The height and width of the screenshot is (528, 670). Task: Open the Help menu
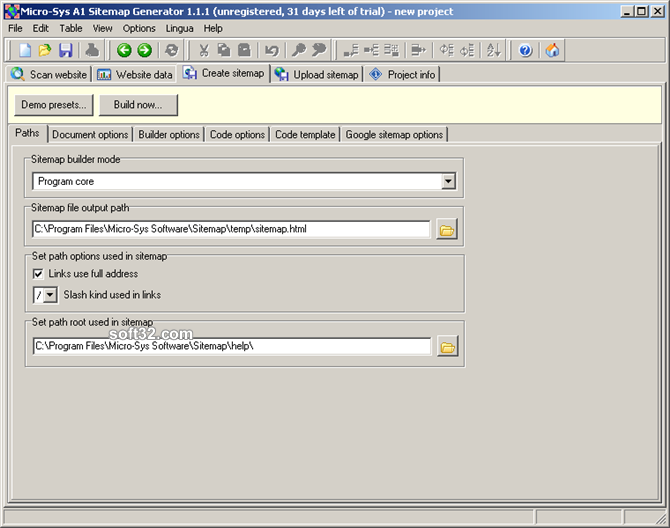tap(213, 29)
